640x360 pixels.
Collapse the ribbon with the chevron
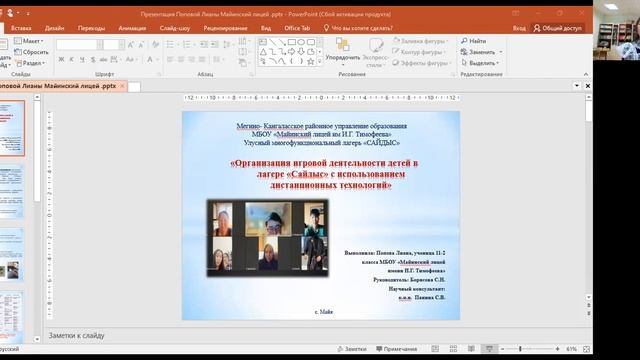pyautogui.click(x=586, y=74)
